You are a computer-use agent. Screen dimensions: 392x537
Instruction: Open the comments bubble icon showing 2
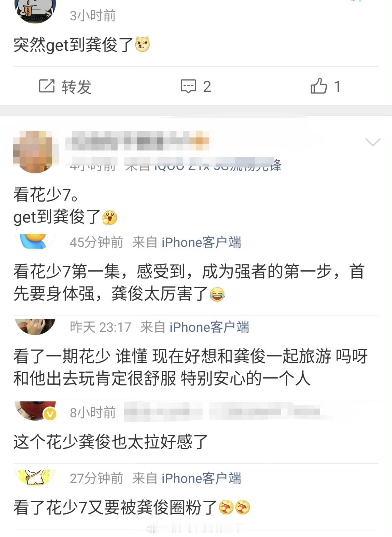[x=188, y=86]
